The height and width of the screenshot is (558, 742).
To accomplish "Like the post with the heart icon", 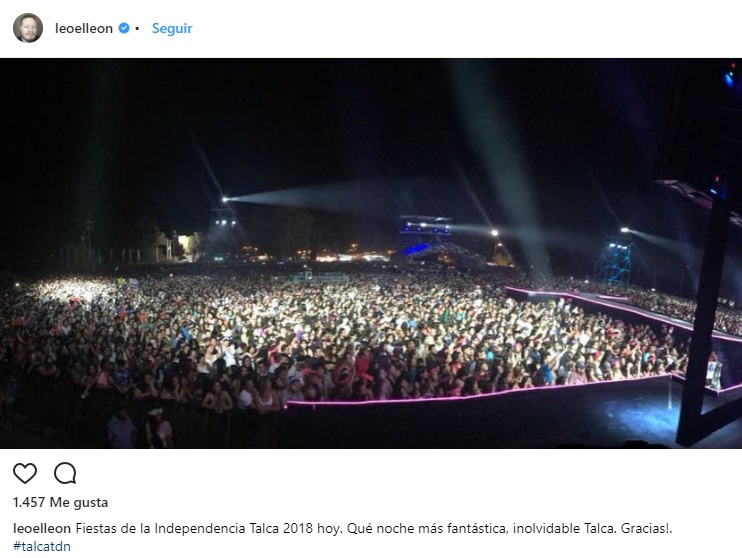I will [x=25, y=473].
